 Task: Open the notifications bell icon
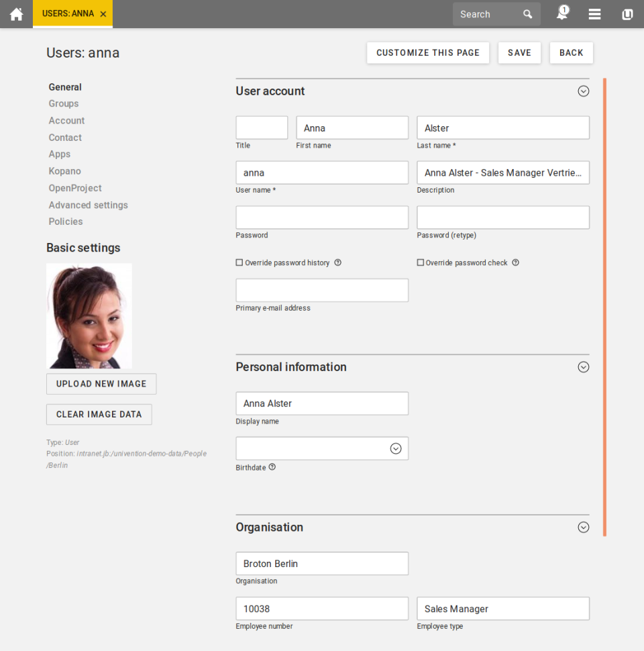[x=562, y=13]
